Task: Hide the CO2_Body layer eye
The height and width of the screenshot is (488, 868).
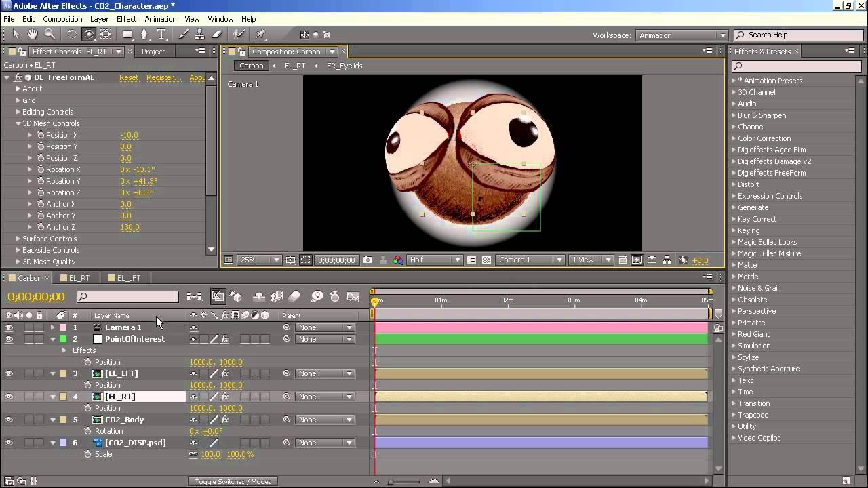Action: (9, 420)
